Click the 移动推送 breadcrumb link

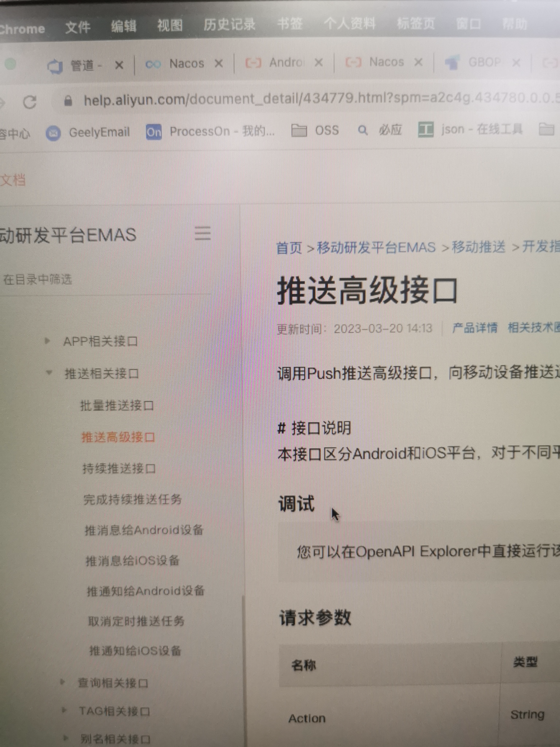[x=479, y=247]
